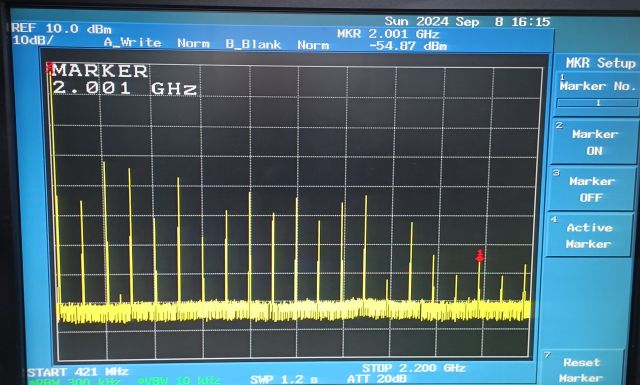Select the B_Blank trace mode label

pos(253,44)
